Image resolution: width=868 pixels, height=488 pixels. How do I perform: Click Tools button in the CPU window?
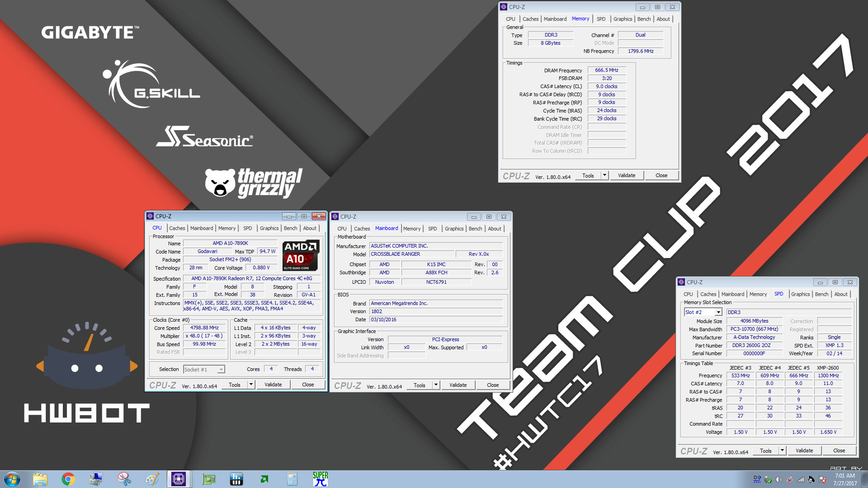235,385
